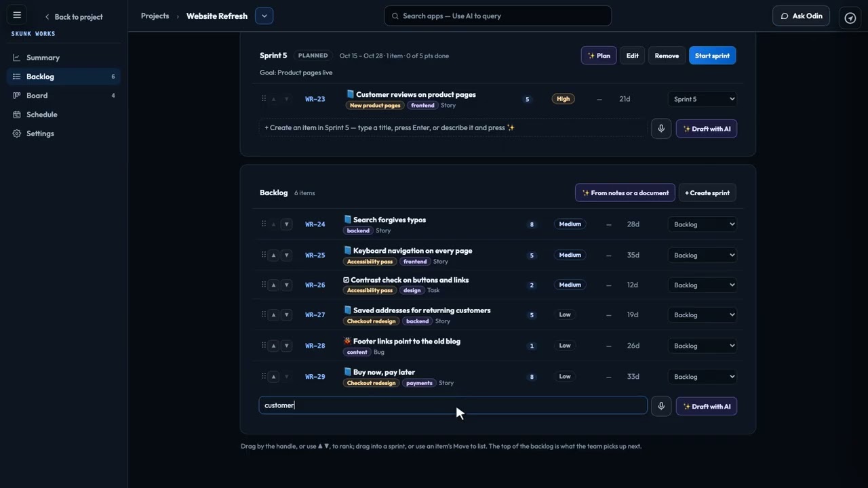Click the Sprint 5 create item input
The height and width of the screenshot is (488, 868).
(x=453, y=127)
